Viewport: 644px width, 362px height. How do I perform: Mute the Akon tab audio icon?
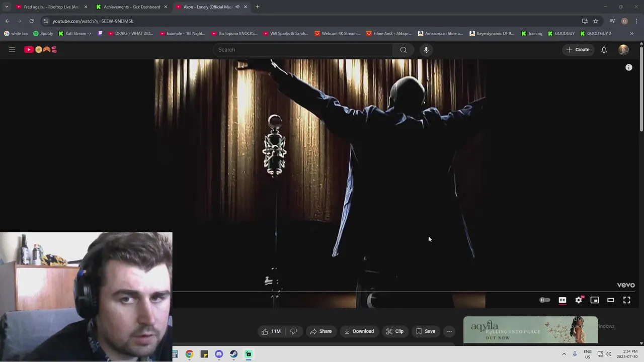[x=237, y=7]
